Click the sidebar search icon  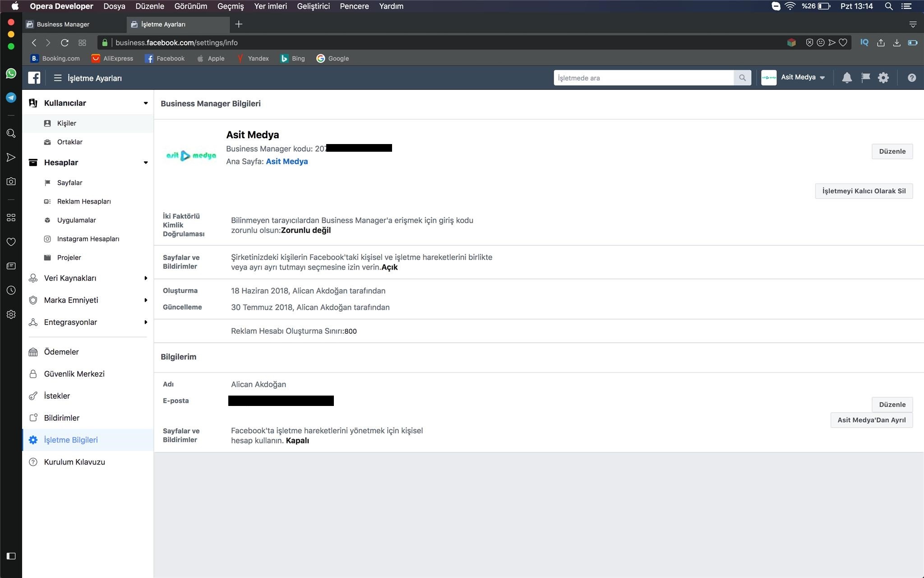[11, 133]
